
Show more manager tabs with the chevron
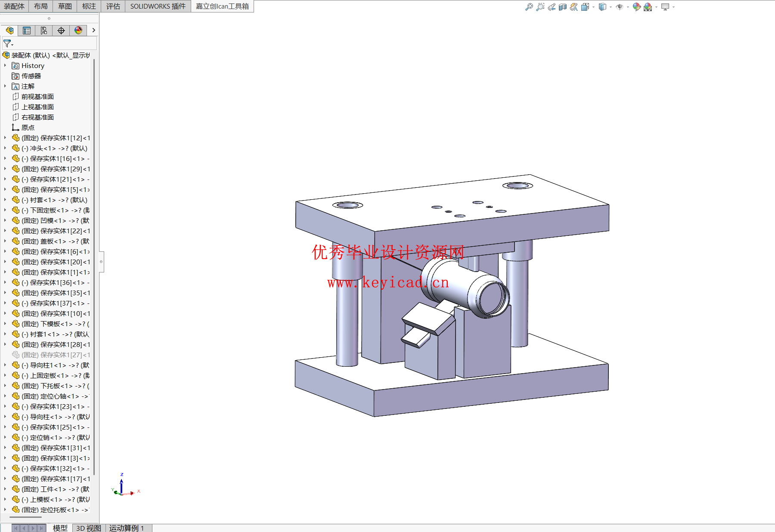click(x=93, y=30)
